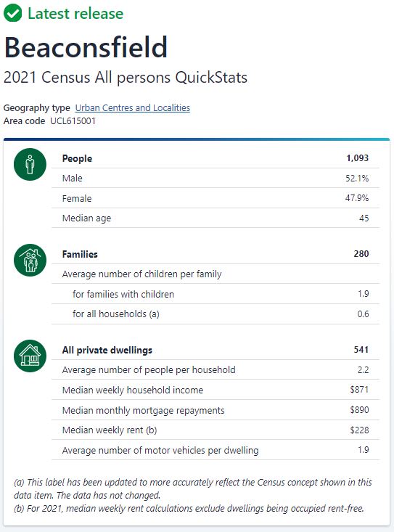Click the Female row label
This screenshot has width=394, height=532.
(77, 198)
